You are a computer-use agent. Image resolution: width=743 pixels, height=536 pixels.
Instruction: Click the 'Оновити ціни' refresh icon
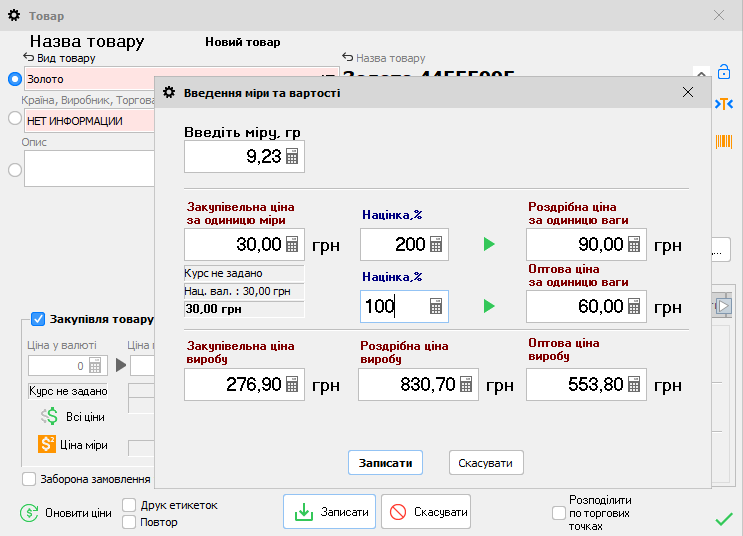coord(30,513)
